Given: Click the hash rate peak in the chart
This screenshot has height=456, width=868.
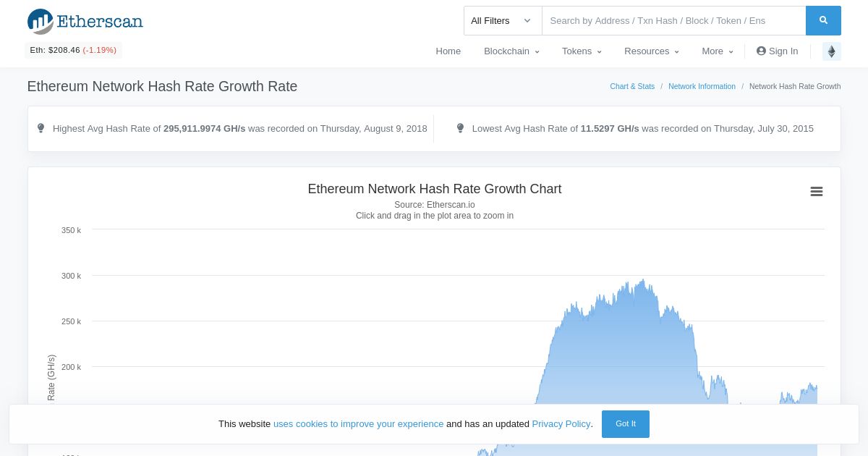Looking at the screenshot, I should (643, 281).
